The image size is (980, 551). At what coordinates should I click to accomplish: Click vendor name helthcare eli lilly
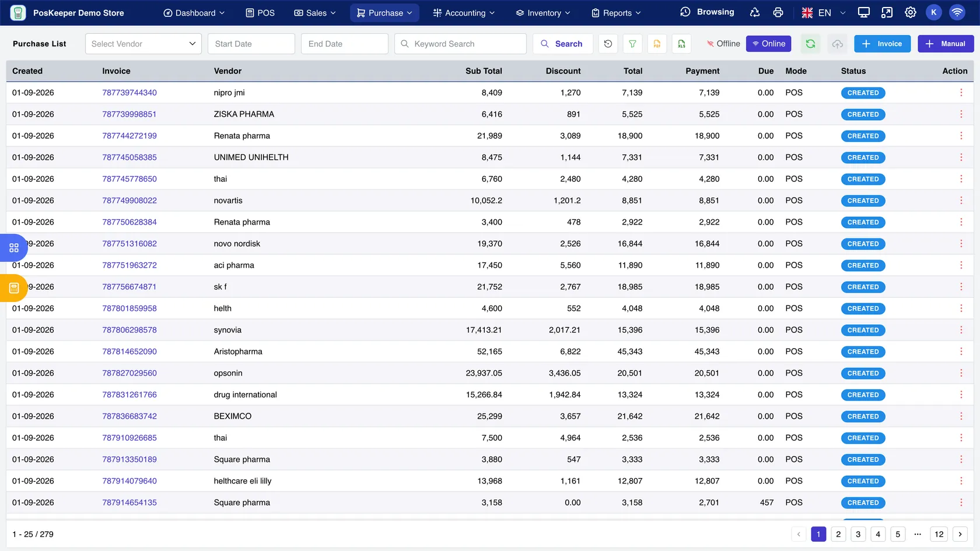243,481
